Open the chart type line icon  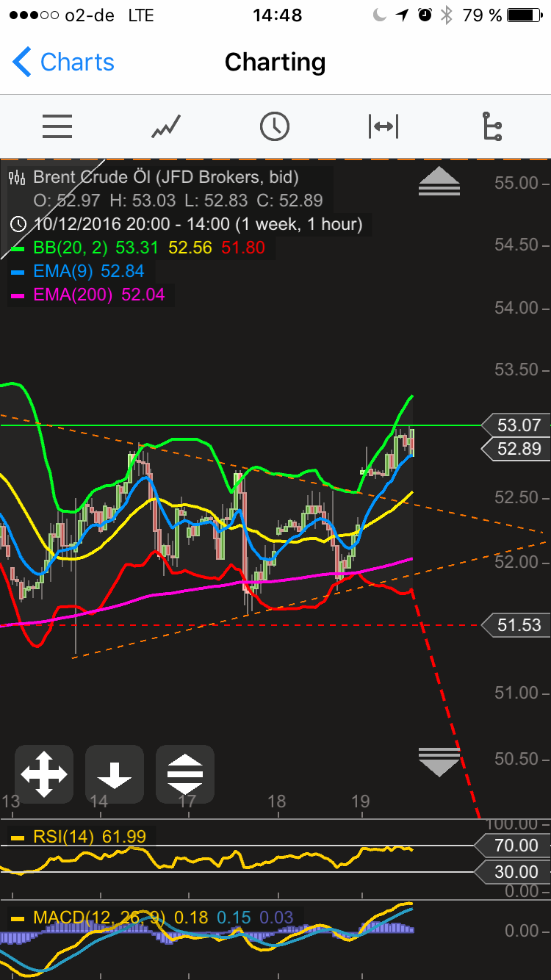pos(166,126)
